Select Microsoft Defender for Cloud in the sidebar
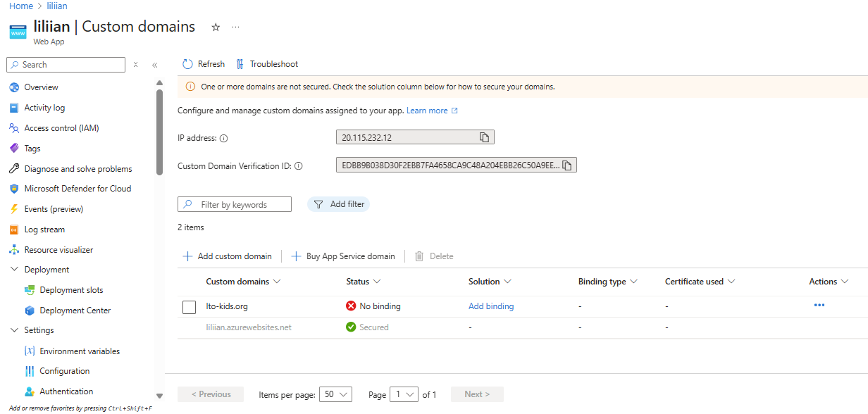Screen dimensions: 868x414 click(77, 188)
